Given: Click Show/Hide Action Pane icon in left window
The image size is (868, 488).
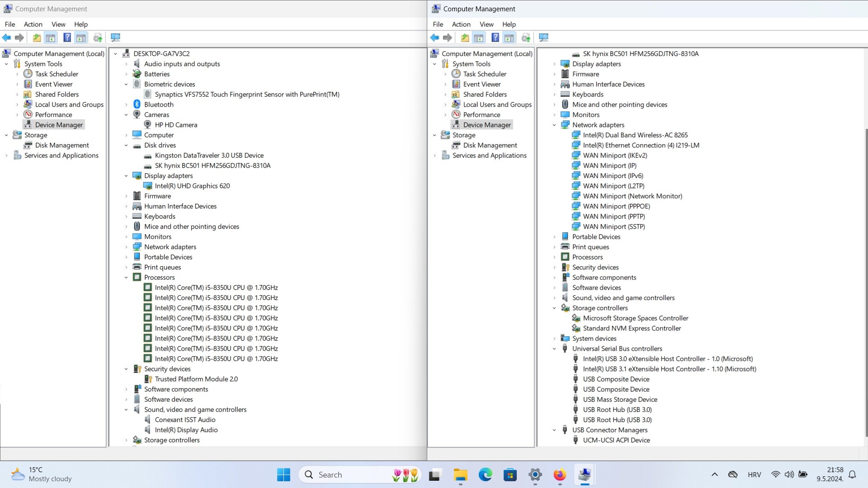Looking at the screenshot, I should pyautogui.click(x=81, y=38).
